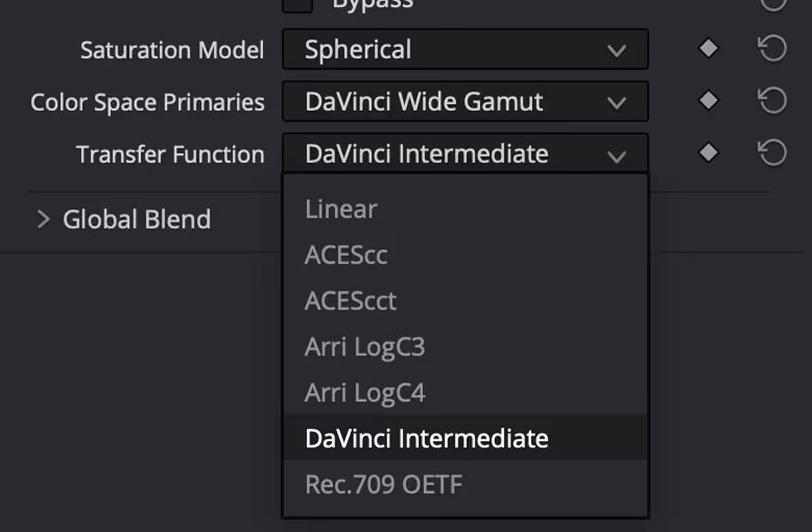Collapse the Transfer Function dropdown
Viewport: 812px width, 532px height.
point(465,153)
